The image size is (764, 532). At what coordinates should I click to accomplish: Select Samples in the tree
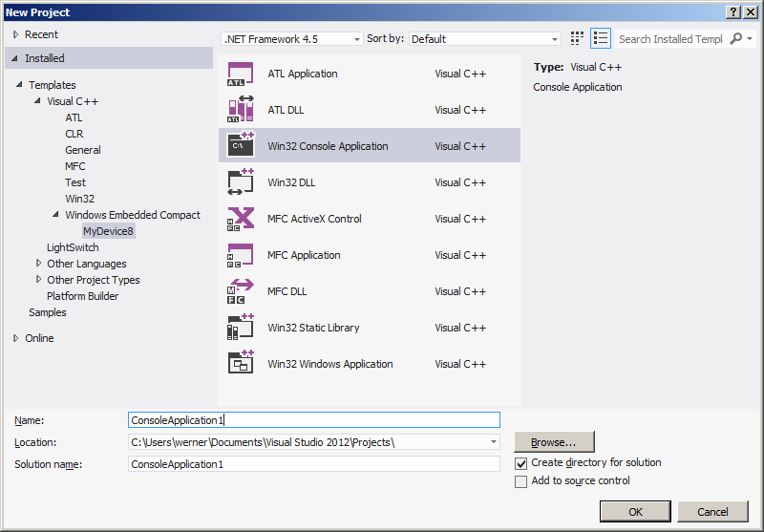tap(47, 312)
